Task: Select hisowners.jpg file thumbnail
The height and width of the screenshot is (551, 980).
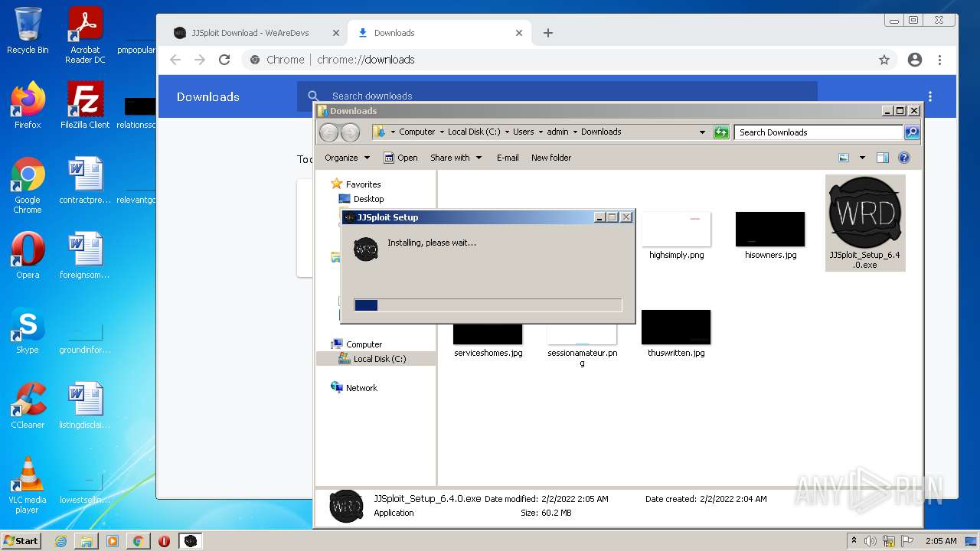Action: (770, 230)
